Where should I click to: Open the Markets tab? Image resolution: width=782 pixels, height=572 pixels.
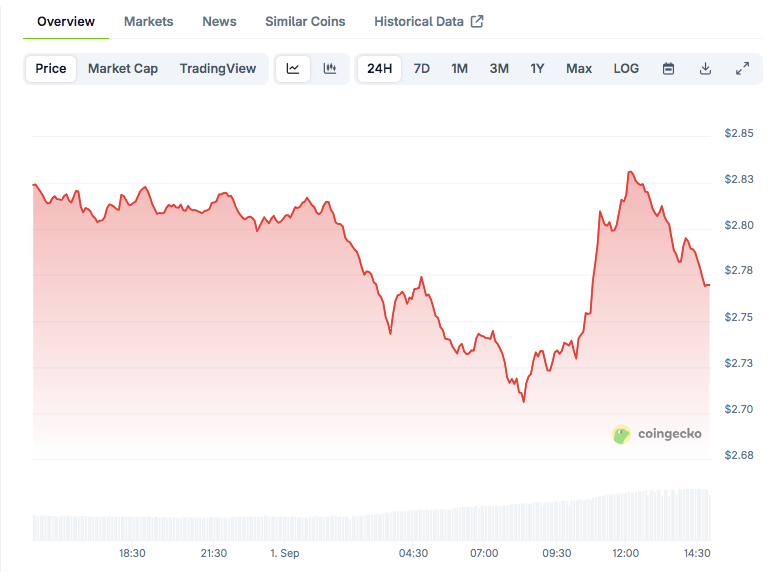click(x=148, y=21)
